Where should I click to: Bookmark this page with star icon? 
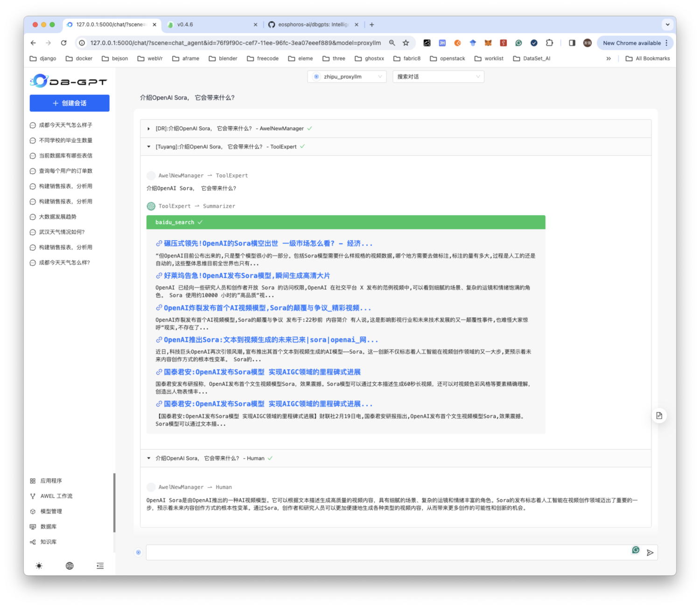pos(406,43)
